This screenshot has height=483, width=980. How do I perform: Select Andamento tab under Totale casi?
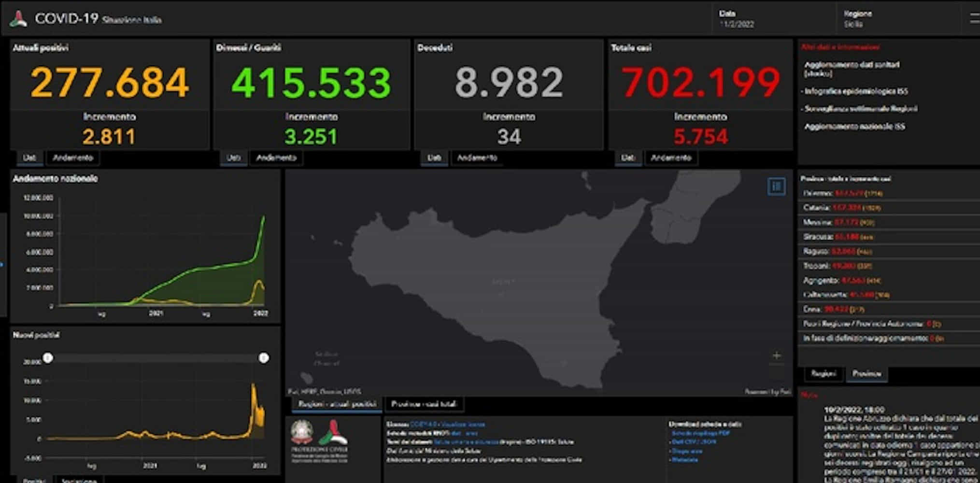pos(671,157)
